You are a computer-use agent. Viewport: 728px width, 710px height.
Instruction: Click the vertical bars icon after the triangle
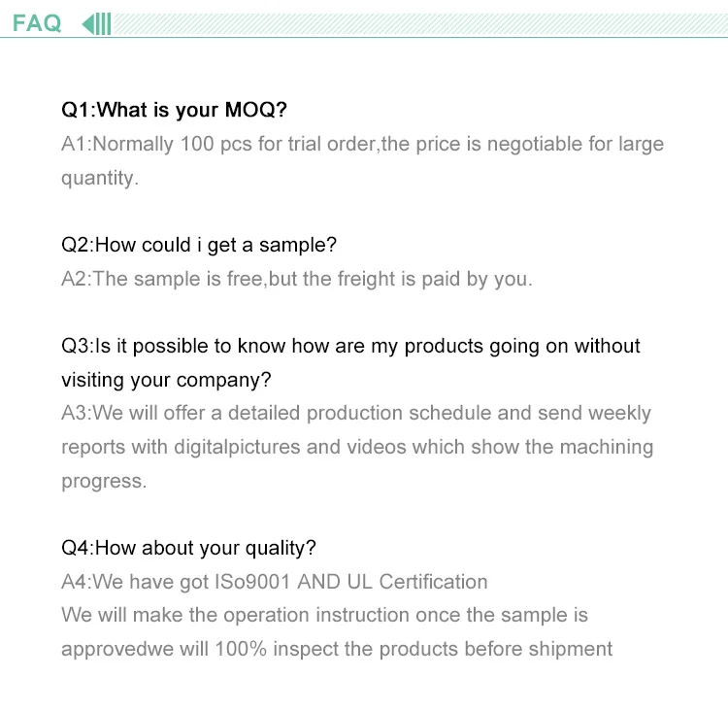click(104, 22)
